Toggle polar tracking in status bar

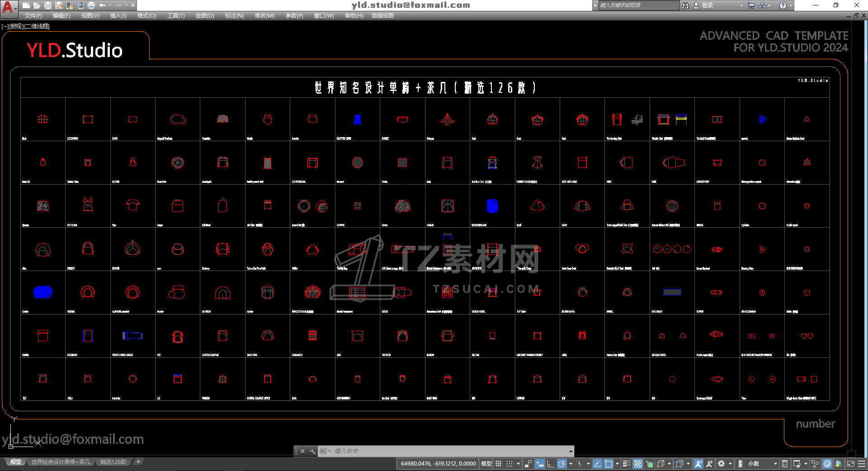[561, 464]
